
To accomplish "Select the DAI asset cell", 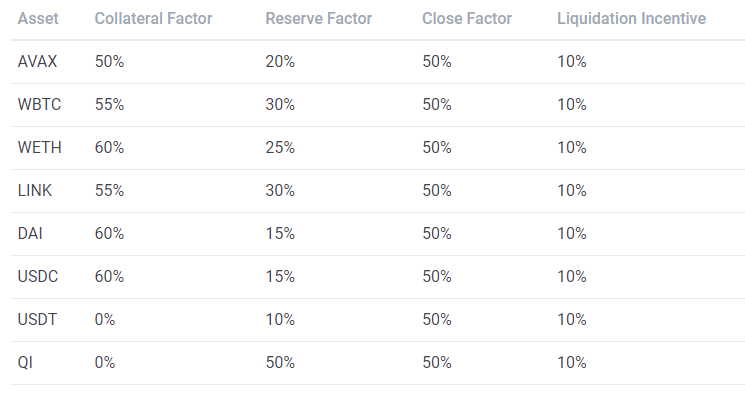I will [30, 233].
